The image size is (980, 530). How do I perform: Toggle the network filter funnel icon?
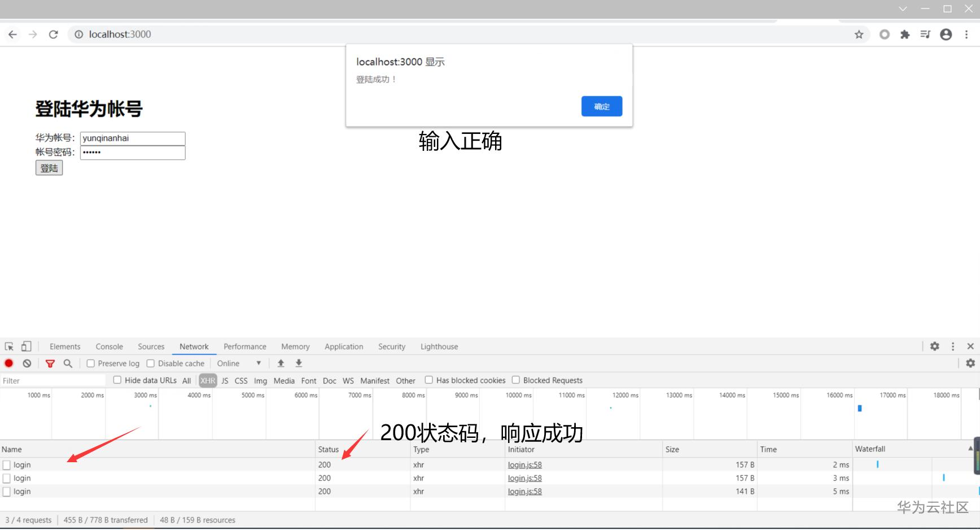point(50,363)
